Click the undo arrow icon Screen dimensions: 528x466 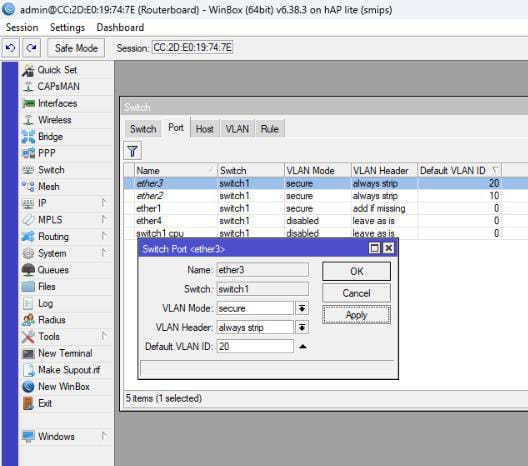10,48
